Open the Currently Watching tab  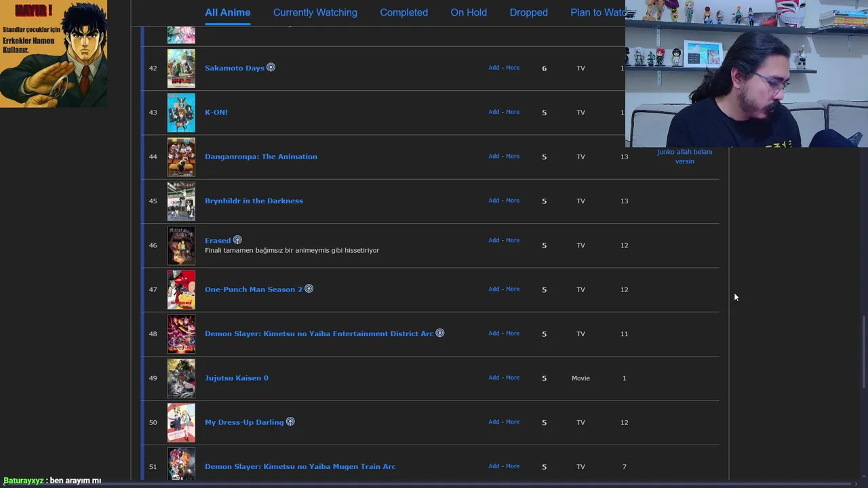coord(315,12)
